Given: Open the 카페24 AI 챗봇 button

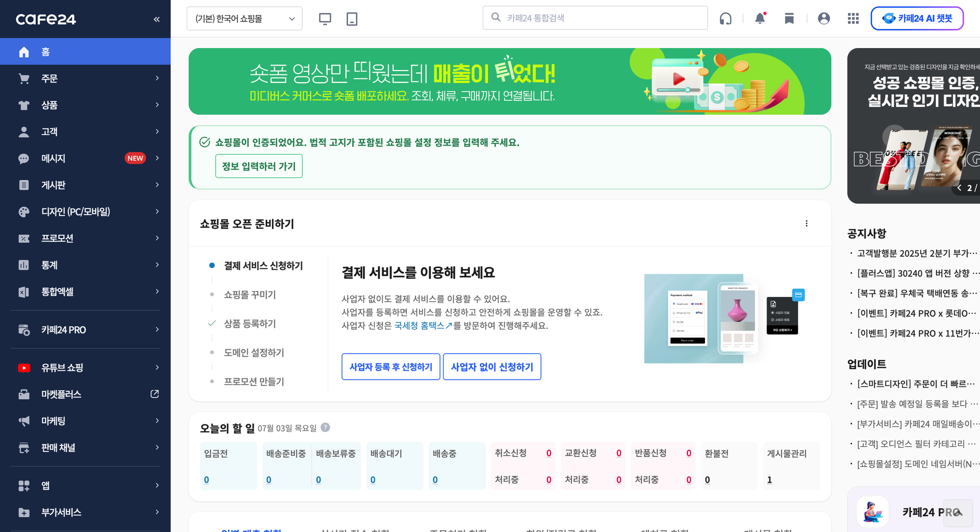Looking at the screenshot, I should (x=917, y=19).
